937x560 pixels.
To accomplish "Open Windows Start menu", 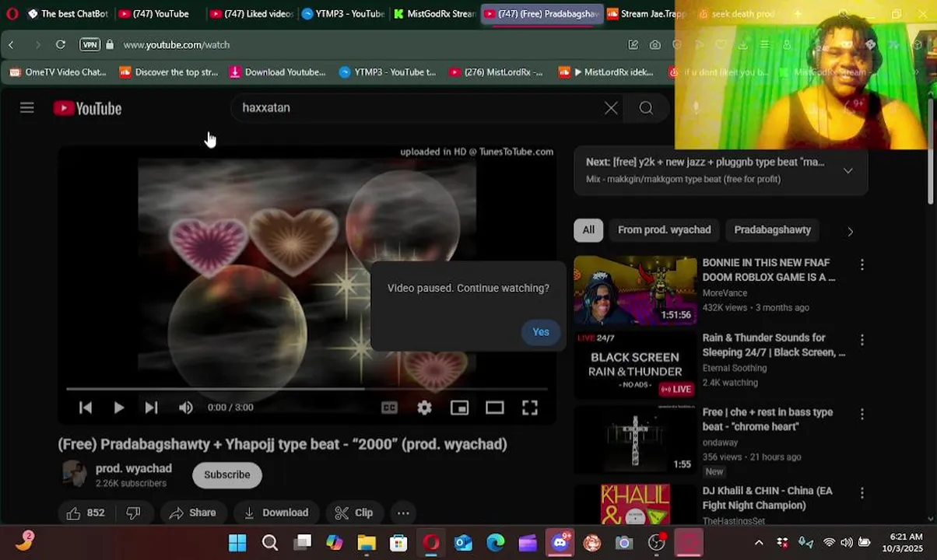I will [x=237, y=543].
